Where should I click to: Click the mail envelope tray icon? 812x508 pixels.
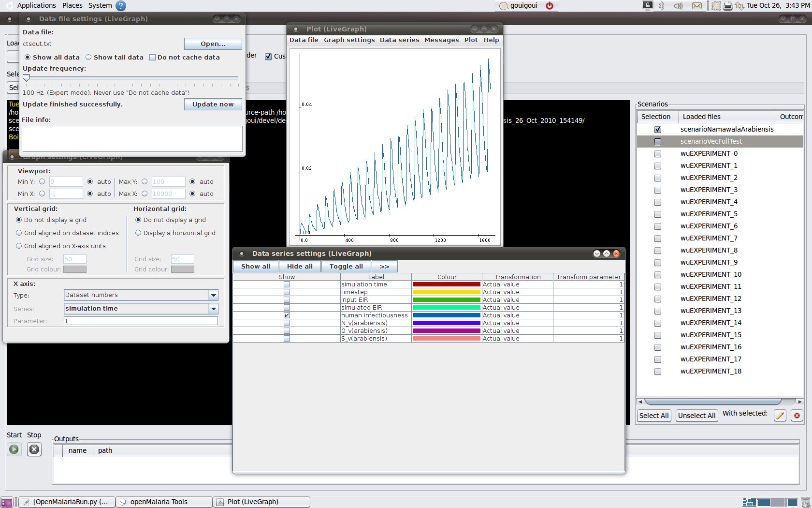click(x=696, y=6)
